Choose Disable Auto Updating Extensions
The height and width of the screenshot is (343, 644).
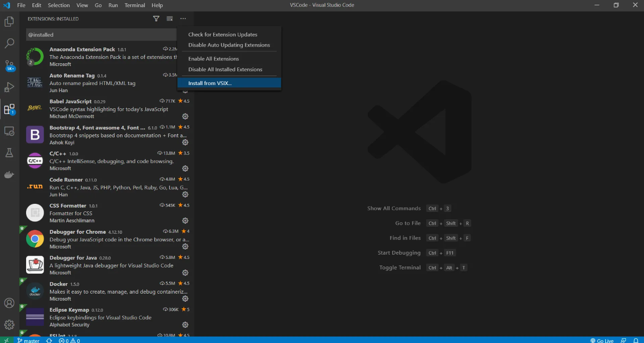tap(229, 45)
